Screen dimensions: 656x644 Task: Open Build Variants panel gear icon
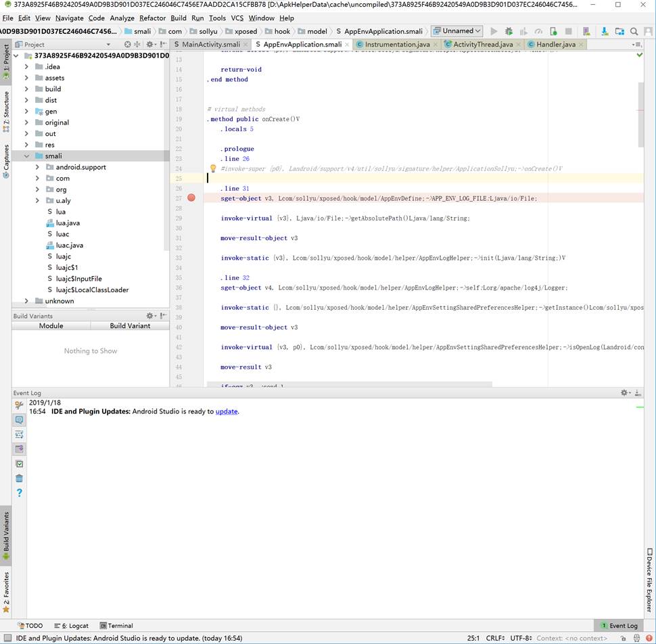tap(151, 316)
